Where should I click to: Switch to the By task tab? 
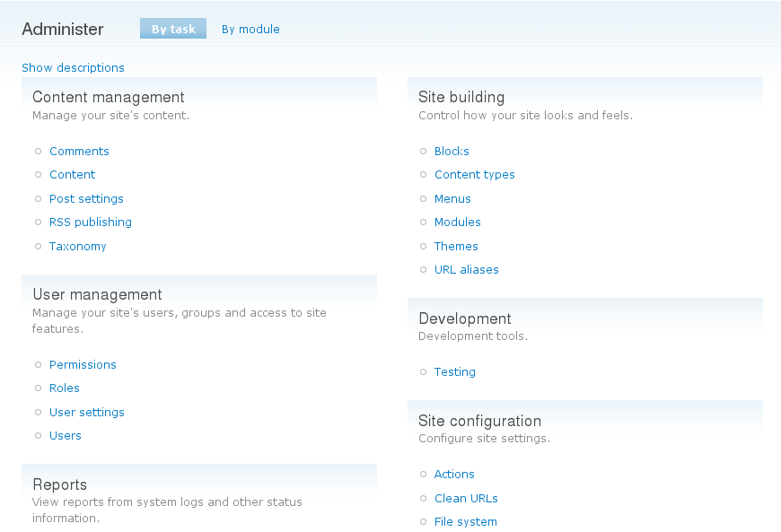pos(172,28)
